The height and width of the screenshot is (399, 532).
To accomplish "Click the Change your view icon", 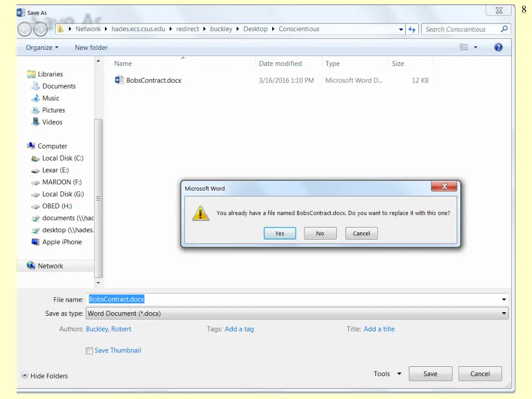I will pyautogui.click(x=463, y=47).
